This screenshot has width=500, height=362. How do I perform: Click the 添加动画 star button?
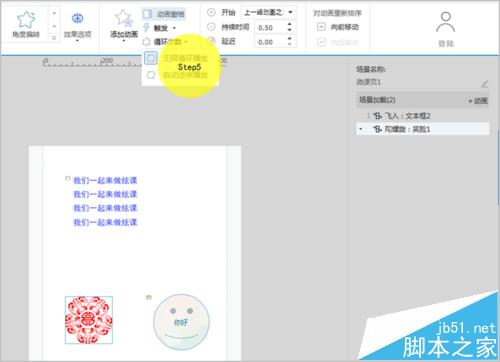tap(124, 24)
